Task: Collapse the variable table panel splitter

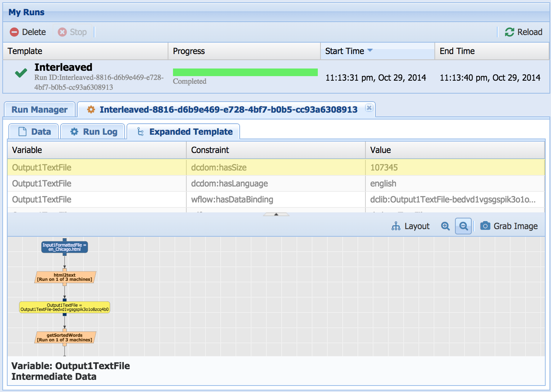Action: click(276, 215)
